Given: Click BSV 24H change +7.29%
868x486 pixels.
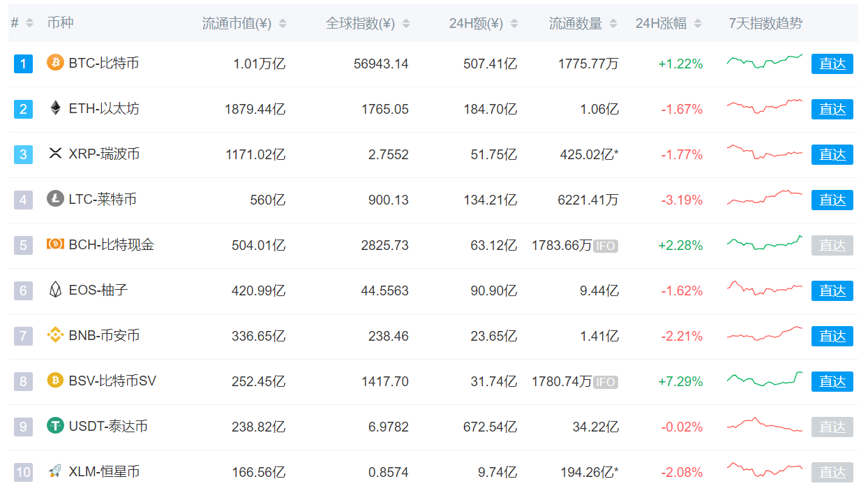Looking at the screenshot, I should point(680,382).
